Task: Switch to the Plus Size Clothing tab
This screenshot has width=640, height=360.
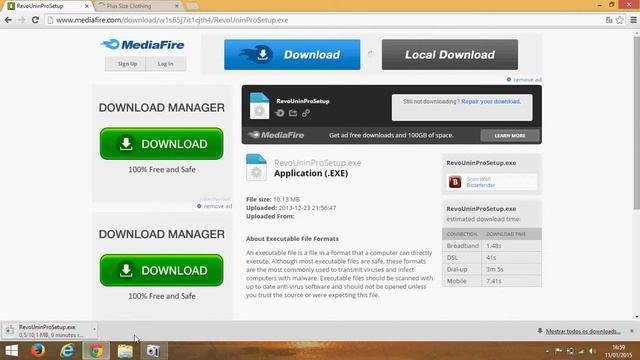Action: point(138,6)
